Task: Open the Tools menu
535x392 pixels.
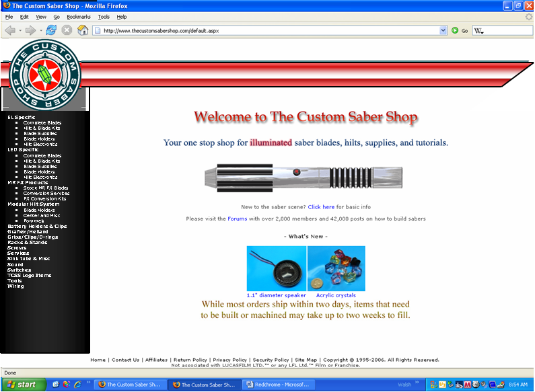Action: coord(104,16)
